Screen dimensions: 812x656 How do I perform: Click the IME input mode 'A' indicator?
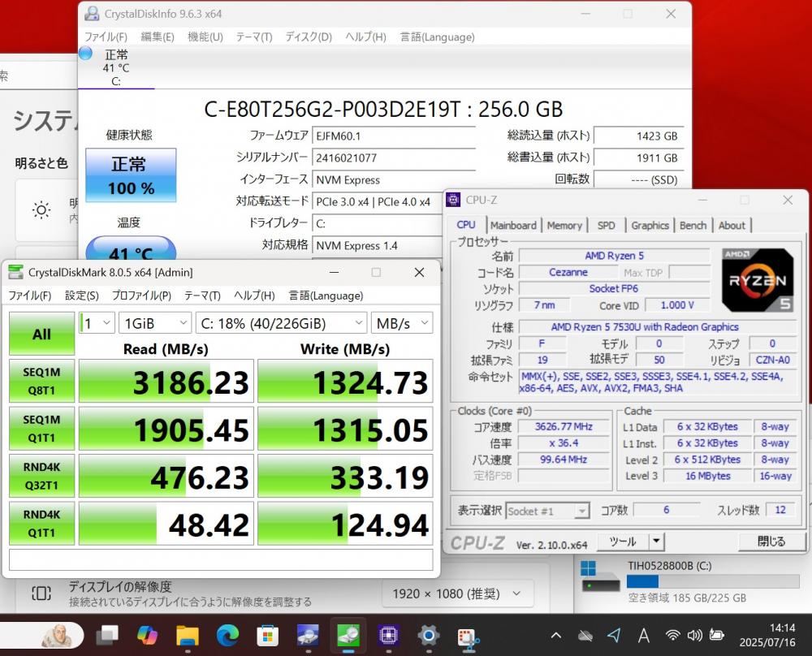coord(644,635)
